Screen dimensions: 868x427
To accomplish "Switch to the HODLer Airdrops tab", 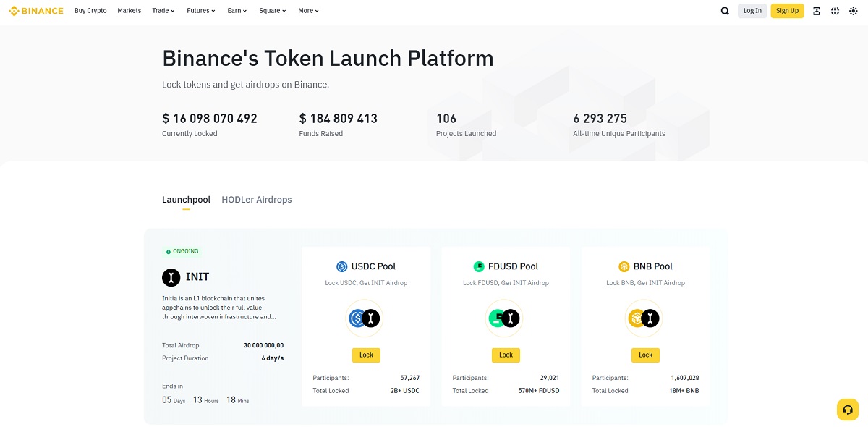I will [x=257, y=200].
